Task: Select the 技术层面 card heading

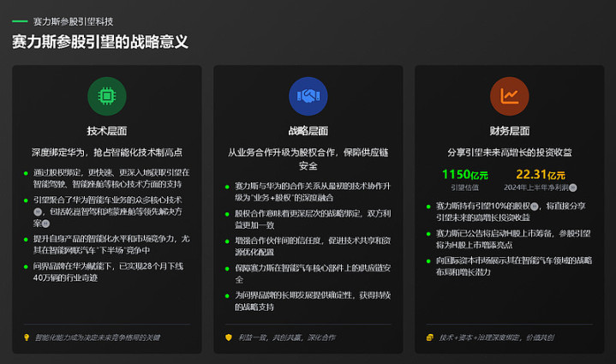Action: pos(107,131)
